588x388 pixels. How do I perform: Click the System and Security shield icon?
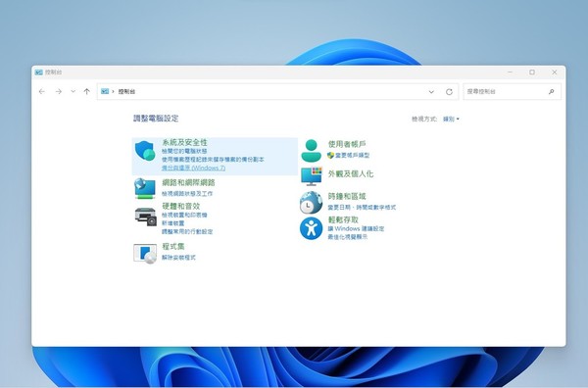[145, 151]
